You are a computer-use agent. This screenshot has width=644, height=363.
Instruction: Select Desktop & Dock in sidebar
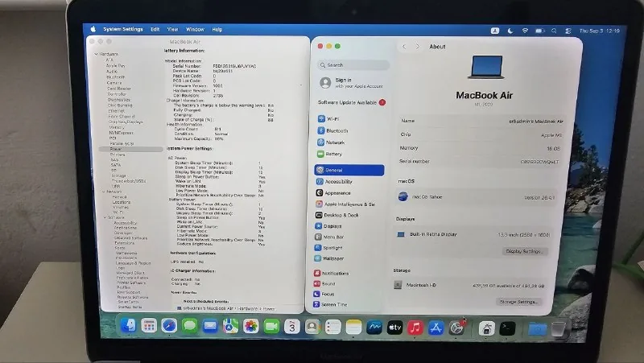pos(349,215)
